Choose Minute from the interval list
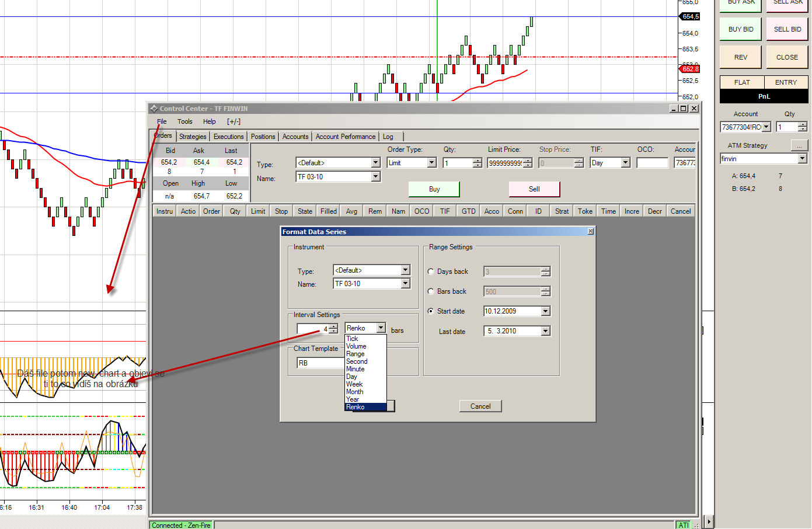Image resolution: width=812 pixels, height=529 pixels. (355, 369)
